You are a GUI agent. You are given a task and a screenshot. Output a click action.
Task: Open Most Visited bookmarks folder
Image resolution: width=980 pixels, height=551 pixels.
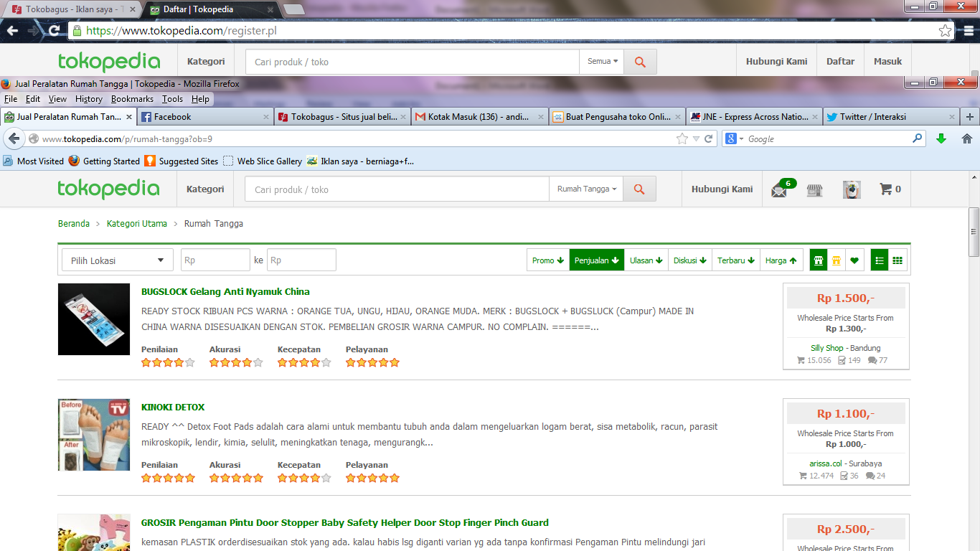click(33, 161)
